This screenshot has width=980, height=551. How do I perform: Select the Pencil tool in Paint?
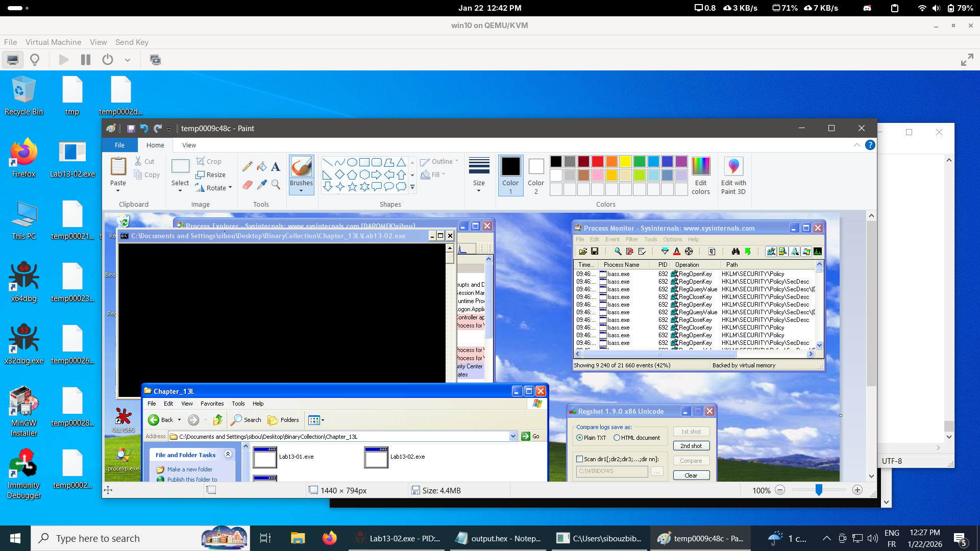(248, 166)
